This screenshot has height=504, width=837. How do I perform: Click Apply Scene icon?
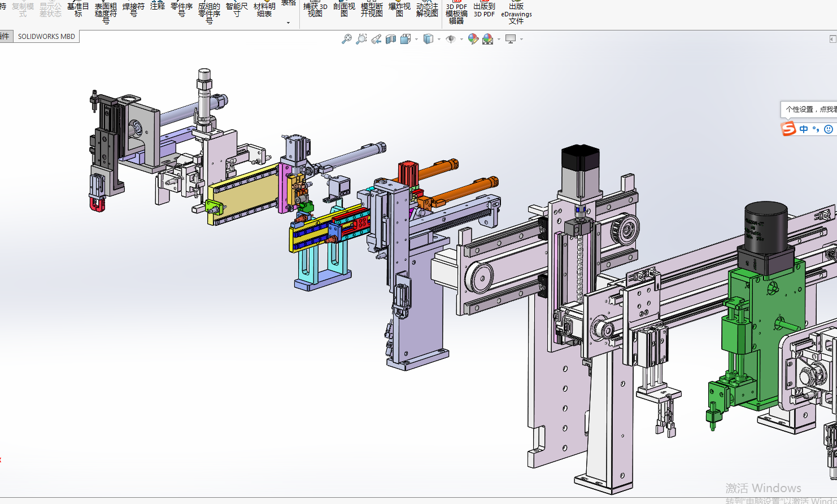click(x=488, y=39)
